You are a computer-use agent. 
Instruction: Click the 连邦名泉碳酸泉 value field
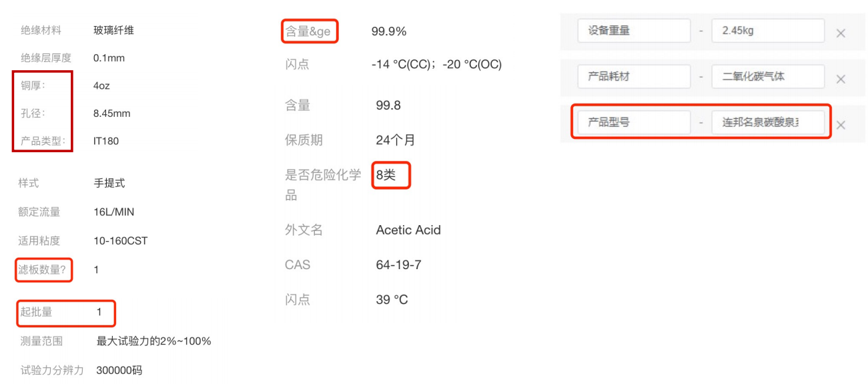pos(768,123)
